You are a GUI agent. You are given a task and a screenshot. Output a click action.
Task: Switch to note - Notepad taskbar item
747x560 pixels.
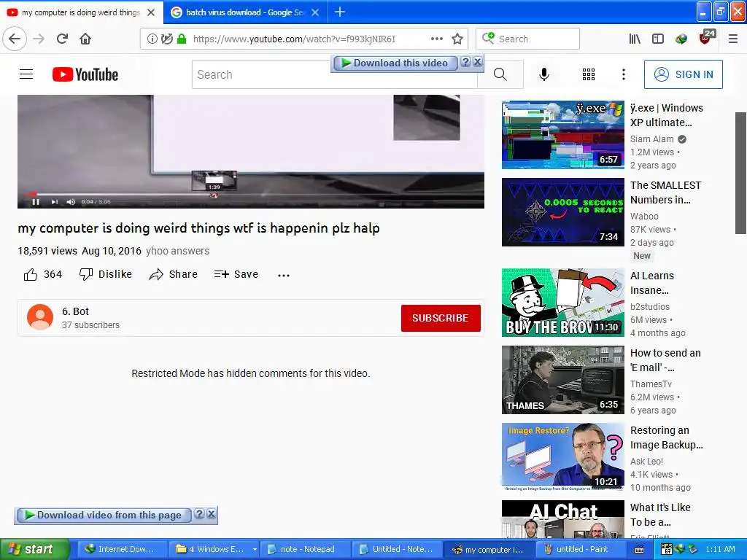click(306, 549)
